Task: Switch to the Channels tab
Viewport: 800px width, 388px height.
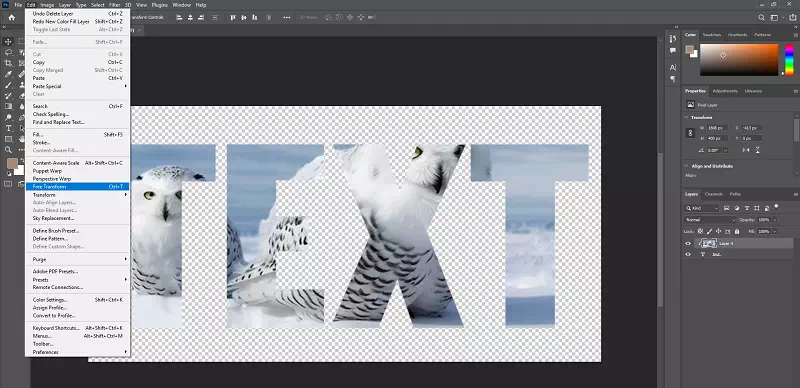Action: coord(714,194)
